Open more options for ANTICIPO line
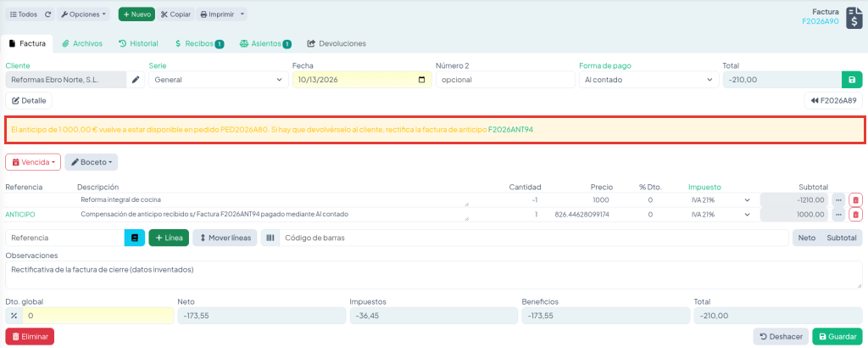The image size is (868, 348). [x=838, y=215]
